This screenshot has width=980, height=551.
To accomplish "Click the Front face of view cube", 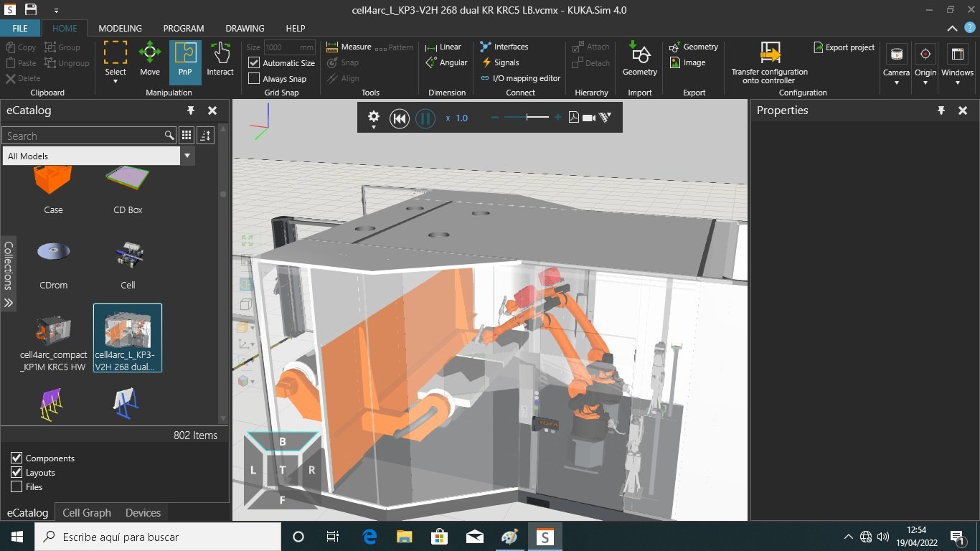I will (x=282, y=499).
